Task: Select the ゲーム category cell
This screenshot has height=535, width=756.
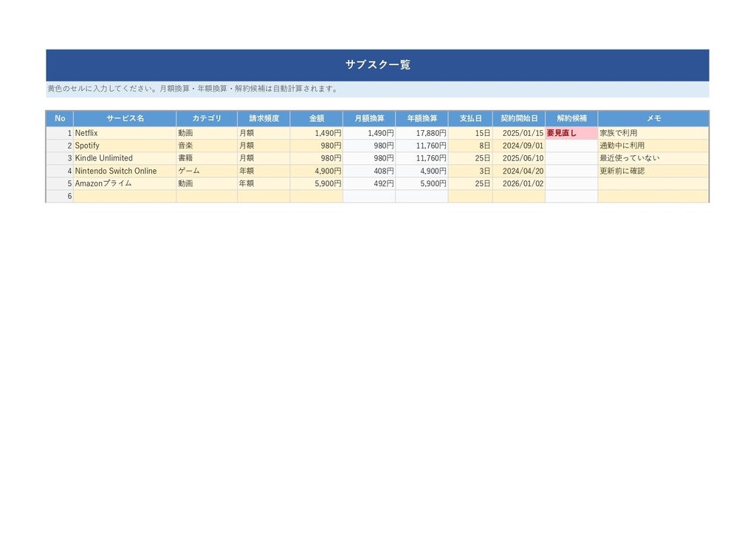Action: pyautogui.click(x=207, y=171)
